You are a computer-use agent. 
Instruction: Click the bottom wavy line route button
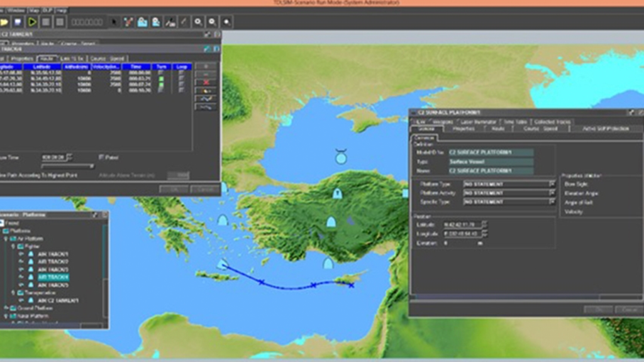click(x=206, y=107)
